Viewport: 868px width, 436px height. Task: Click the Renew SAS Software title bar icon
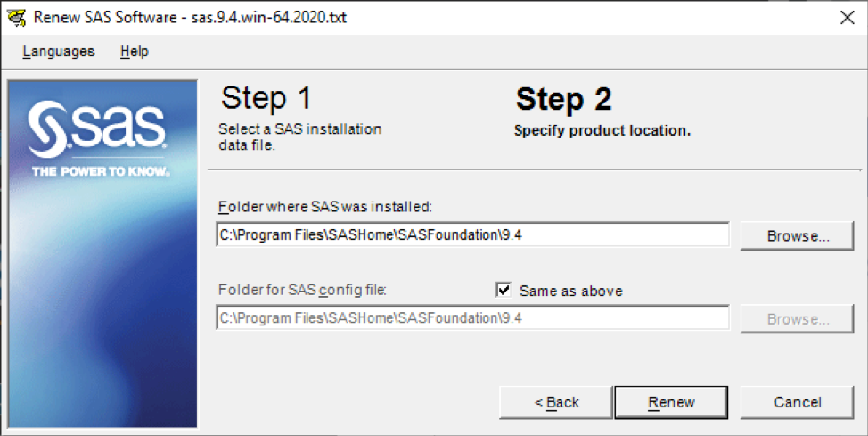tap(17, 18)
